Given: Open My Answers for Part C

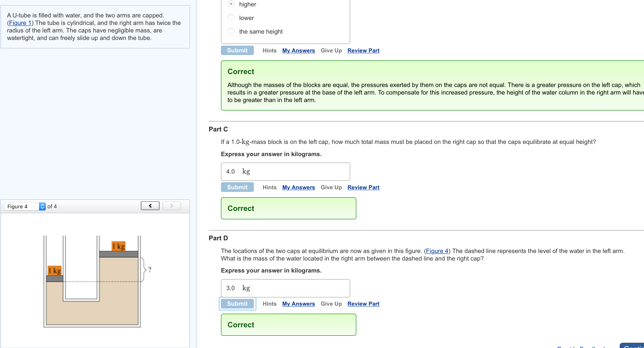Looking at the screenshot, I should [298, 187].
